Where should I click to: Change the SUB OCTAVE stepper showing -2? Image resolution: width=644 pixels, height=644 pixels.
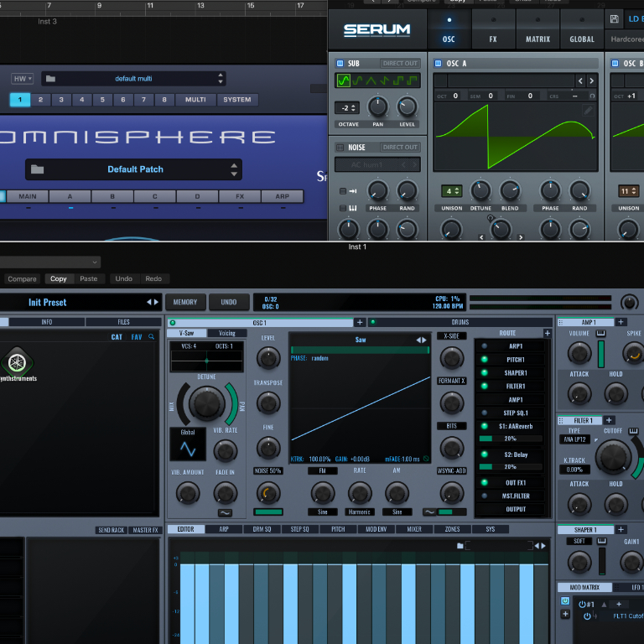click(x=347, y=108)
